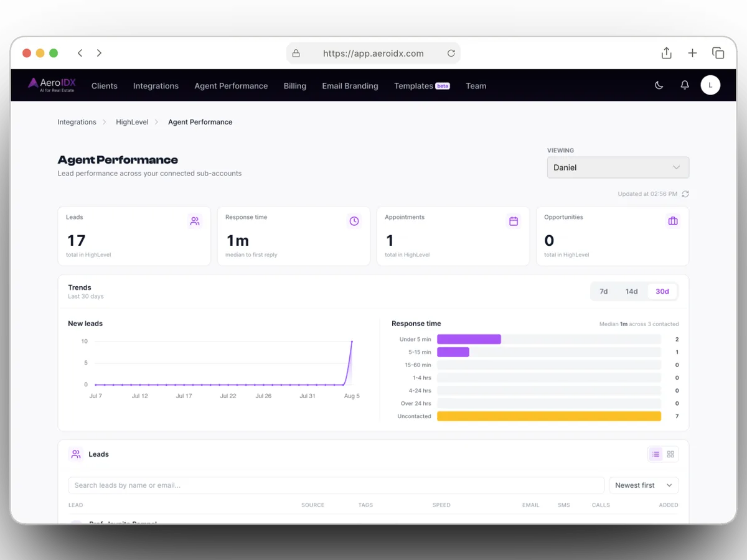
Task: Toggle dark mode moon icon
Action: [659, 85]
